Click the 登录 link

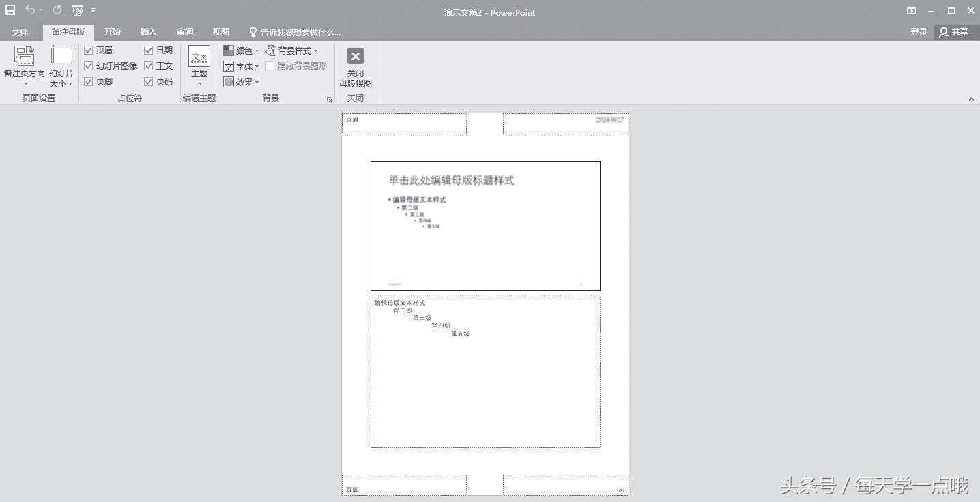point(919,31)
